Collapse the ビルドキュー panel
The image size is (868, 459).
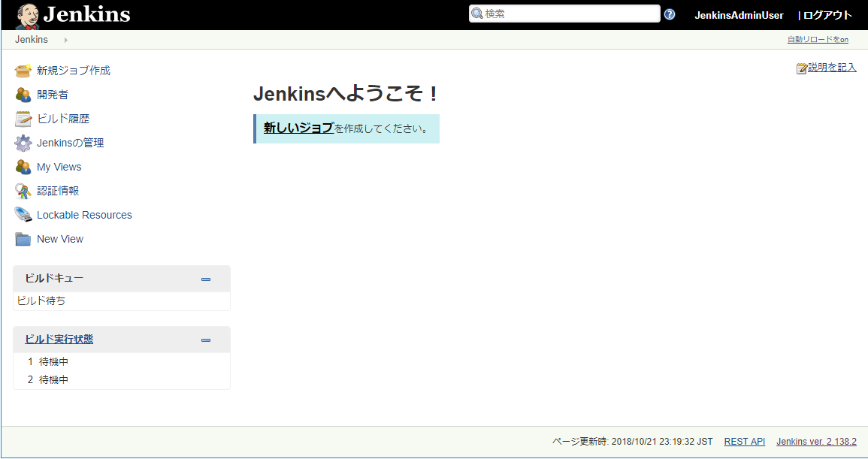point(206,279)
